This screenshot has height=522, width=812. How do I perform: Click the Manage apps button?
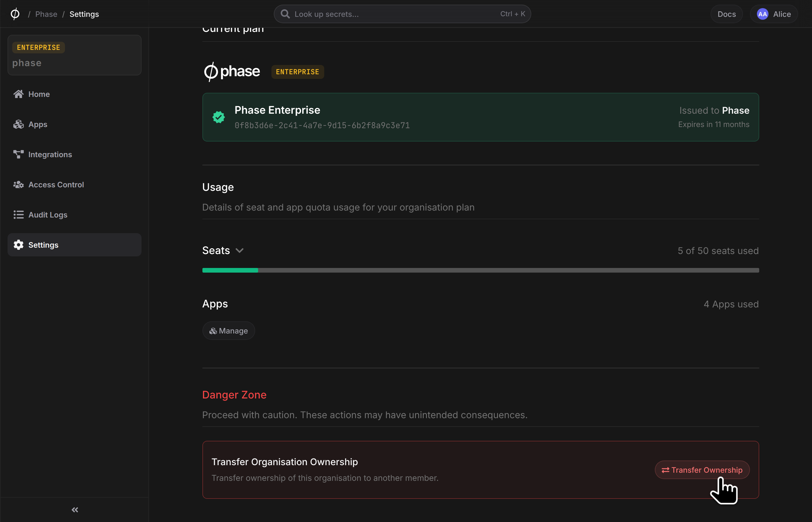point(229,331)
